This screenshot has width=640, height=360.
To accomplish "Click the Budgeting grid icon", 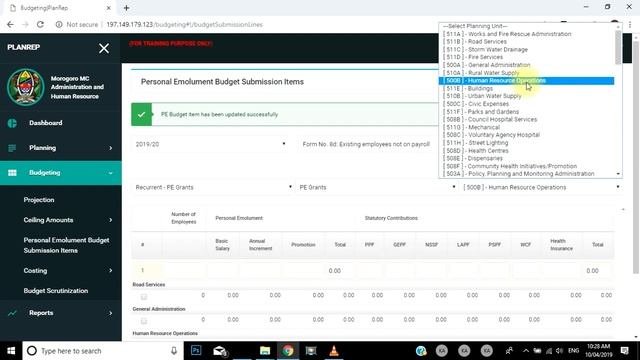I will pos(12,173).
